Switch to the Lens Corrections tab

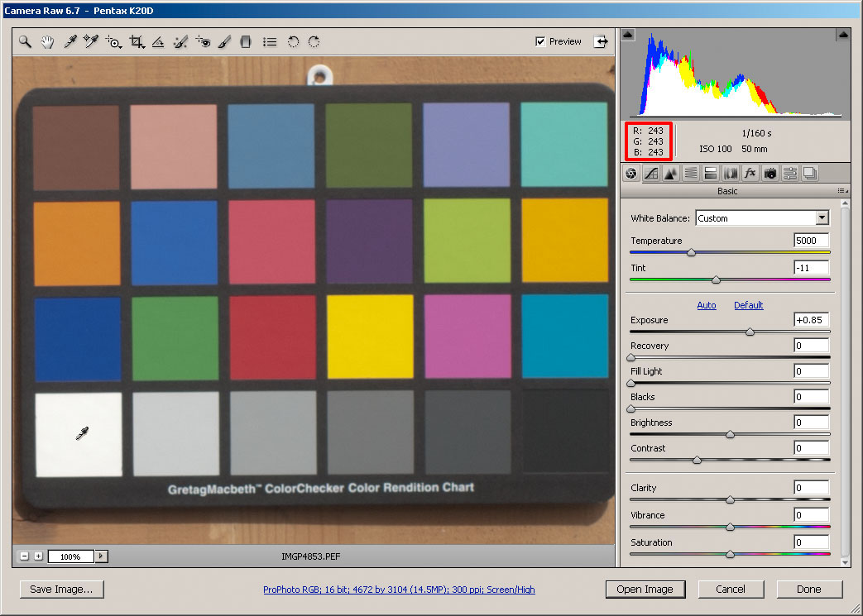(731, 174)
